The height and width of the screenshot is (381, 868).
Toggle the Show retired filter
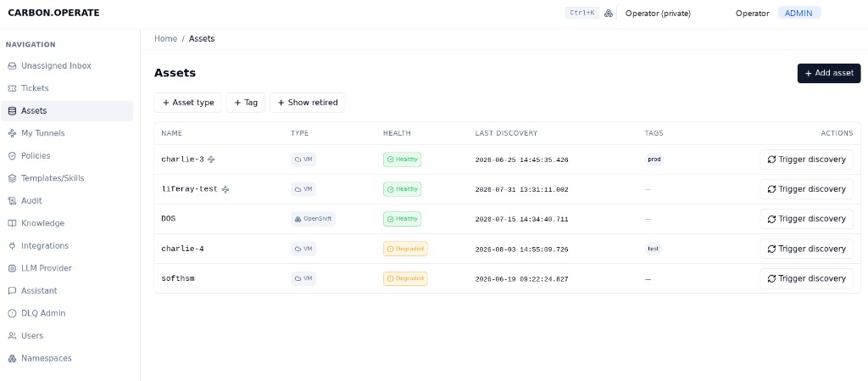tap(307, 103)
